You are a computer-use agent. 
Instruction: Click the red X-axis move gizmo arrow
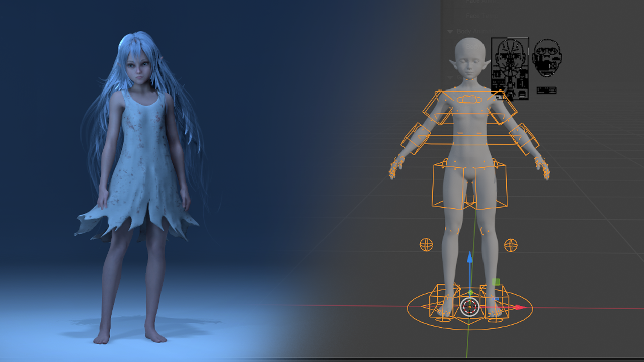pyautogui.click(x=520, y=307)
